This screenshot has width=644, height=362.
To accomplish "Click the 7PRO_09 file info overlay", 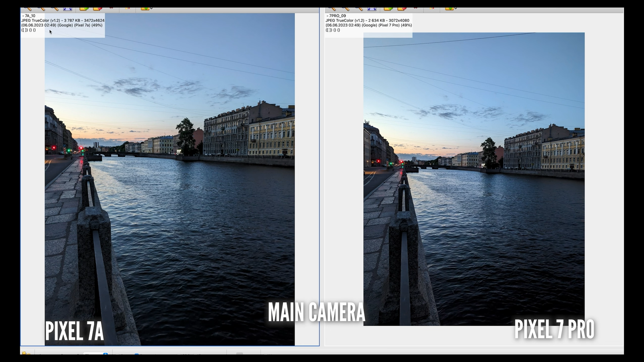I will tap(368, 23).
